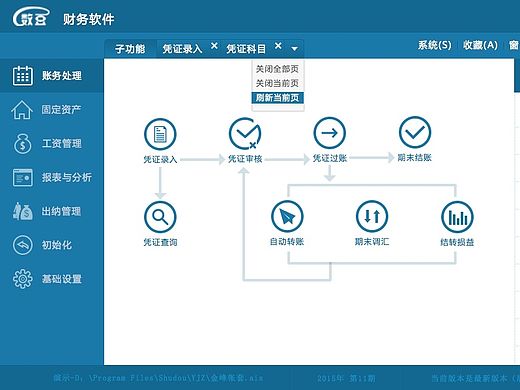This screenshot has width=520, height=390.
Task: Select 初始化 label in sidebar
Action: (x=57, y=245)
